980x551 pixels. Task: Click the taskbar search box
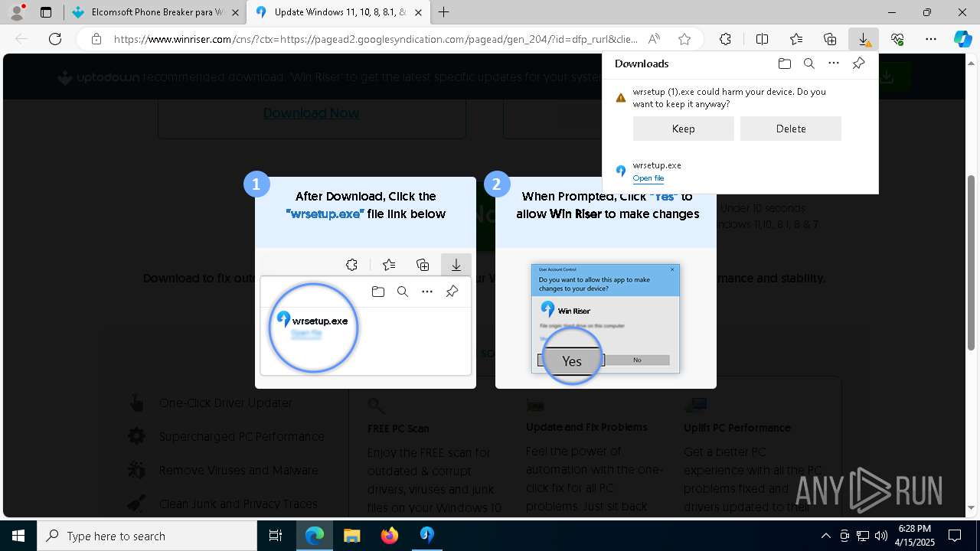(147, 536)
